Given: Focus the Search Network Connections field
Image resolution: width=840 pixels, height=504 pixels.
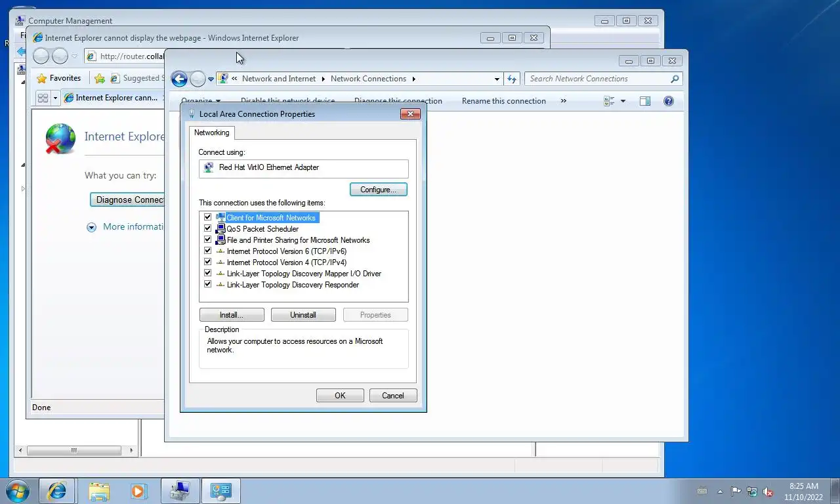Looking at the screenshot, I should coord(598,79).
